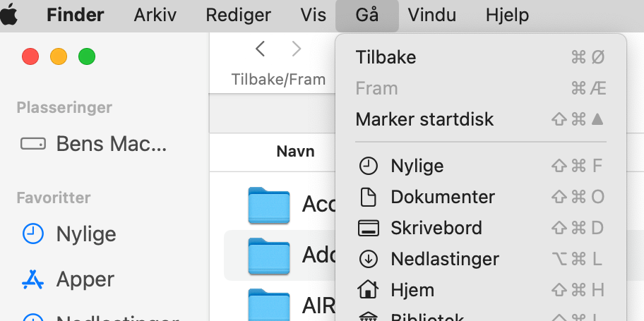Go forward with the toolbar forward chevron

(x=297, y=49)
